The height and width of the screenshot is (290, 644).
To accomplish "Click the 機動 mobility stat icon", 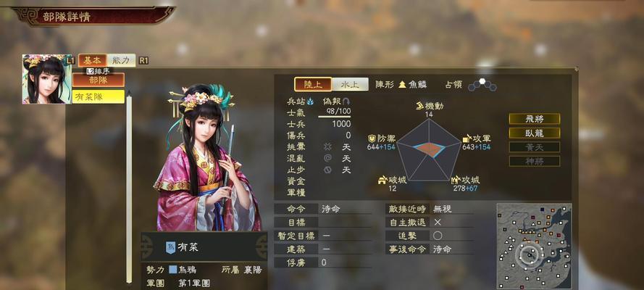I will [x=419, y=106].
